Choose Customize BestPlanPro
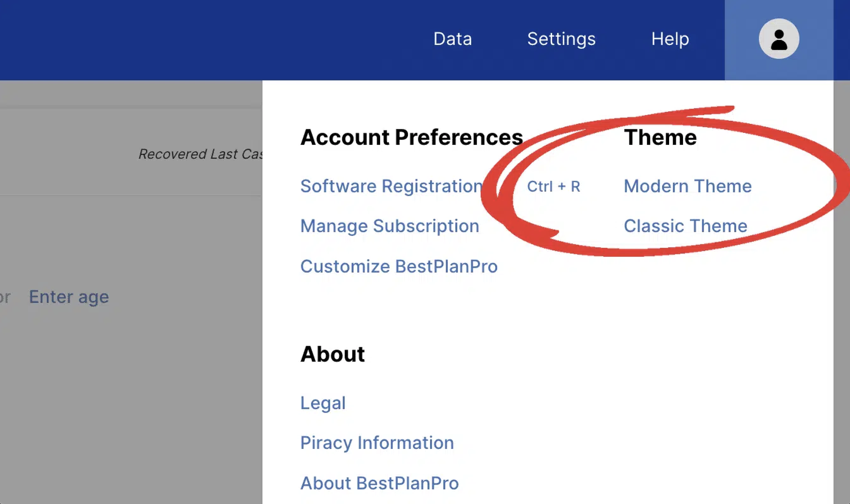850x504 pixels. [x=399, y=266]
